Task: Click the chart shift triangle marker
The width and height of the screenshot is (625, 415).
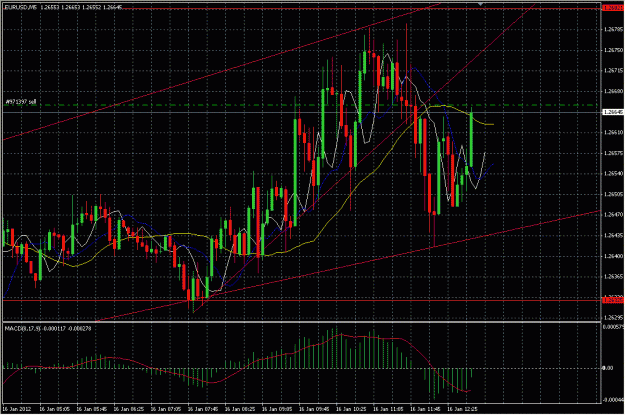Action: [x=481, y=4]
